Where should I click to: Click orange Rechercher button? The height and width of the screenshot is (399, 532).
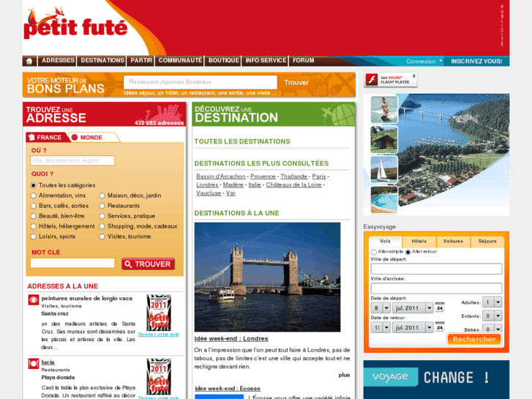coord(474,339)
